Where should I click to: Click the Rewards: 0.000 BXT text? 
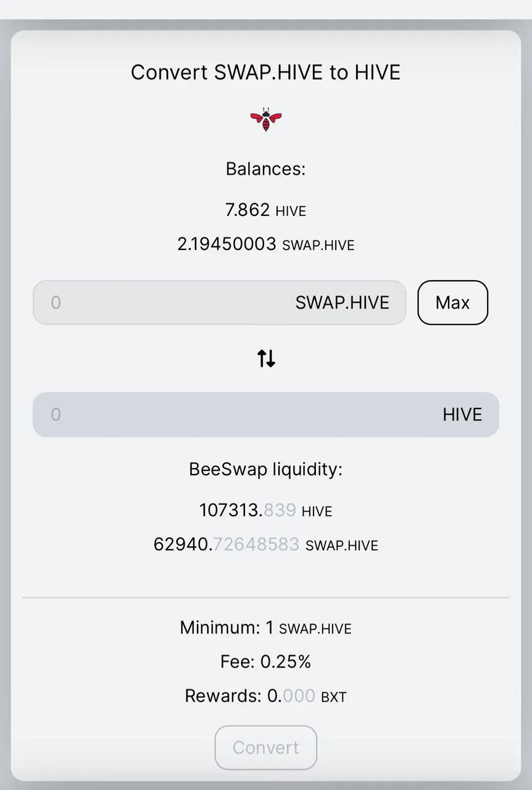(x=266, y=696)
